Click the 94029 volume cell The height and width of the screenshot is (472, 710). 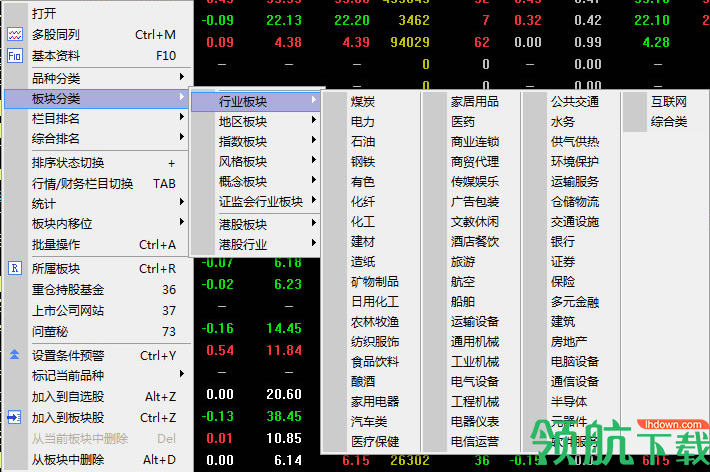tap(409, 42)
